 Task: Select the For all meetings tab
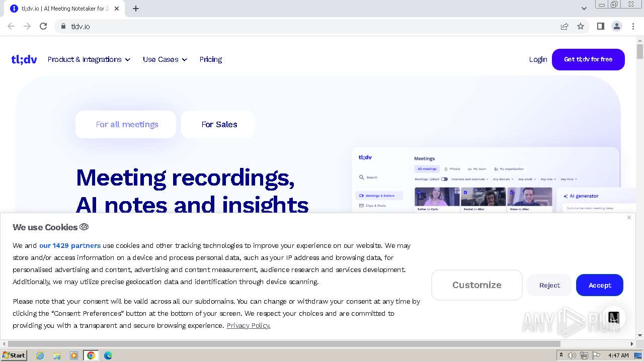tap(126, 124)
